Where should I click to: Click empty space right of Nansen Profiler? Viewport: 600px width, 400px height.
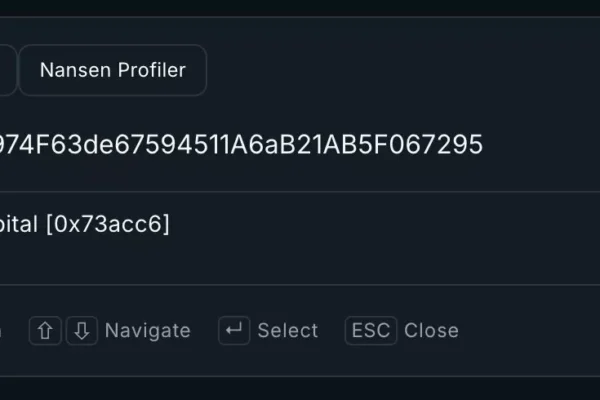[400, 70]
